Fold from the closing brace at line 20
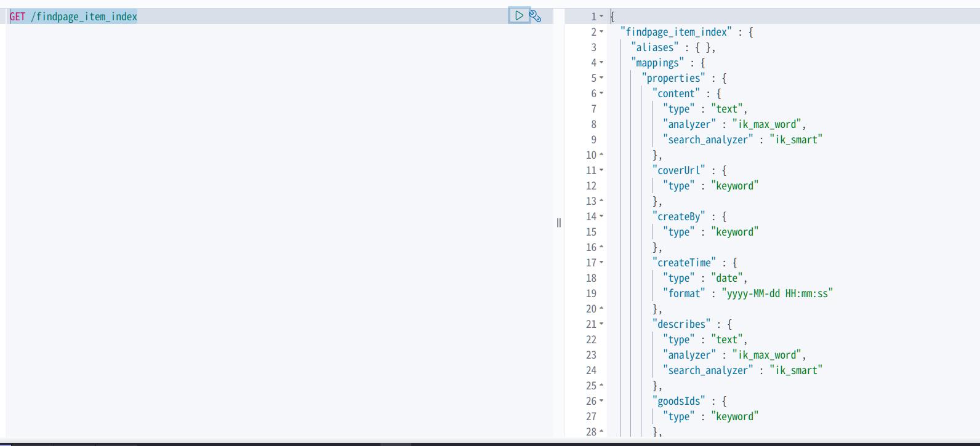Viewport: 980px width, 446px height. coord(601,309)
